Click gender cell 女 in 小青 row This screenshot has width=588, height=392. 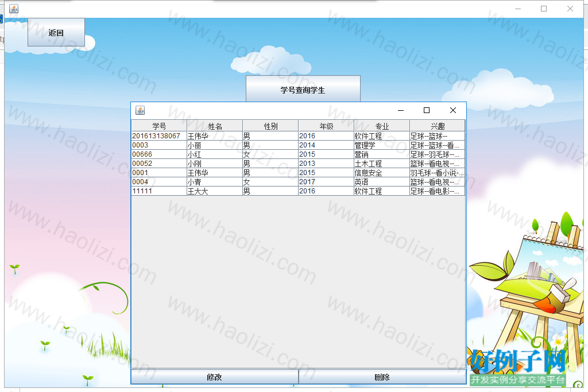pyautogui.click(x=270, y=182)
